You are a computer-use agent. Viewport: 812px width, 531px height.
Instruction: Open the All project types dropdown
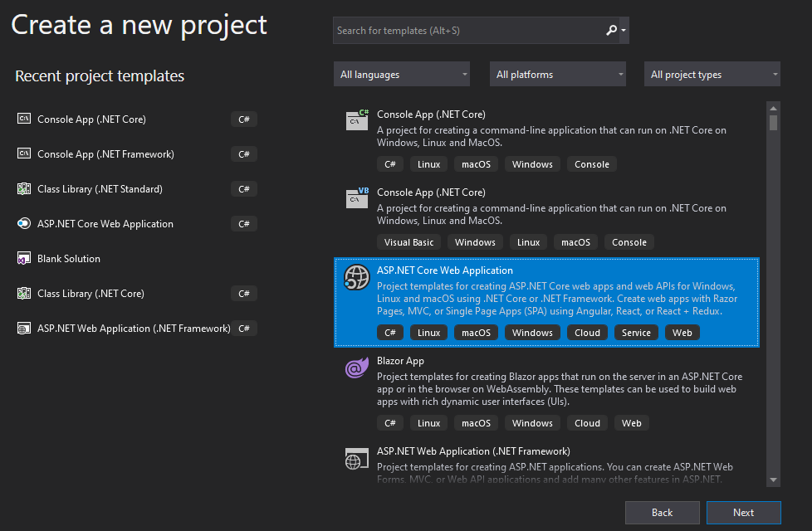[x=712, y=75]
